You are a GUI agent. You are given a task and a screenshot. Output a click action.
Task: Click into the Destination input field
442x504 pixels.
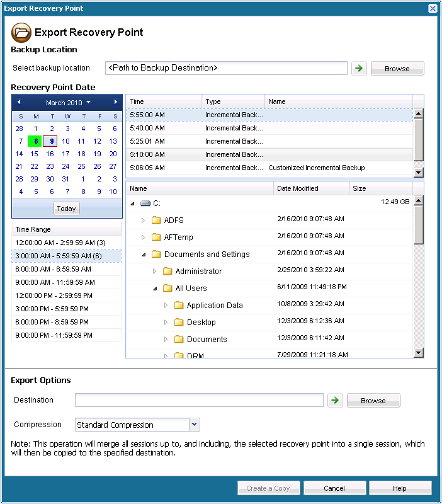tap(199, 400)
